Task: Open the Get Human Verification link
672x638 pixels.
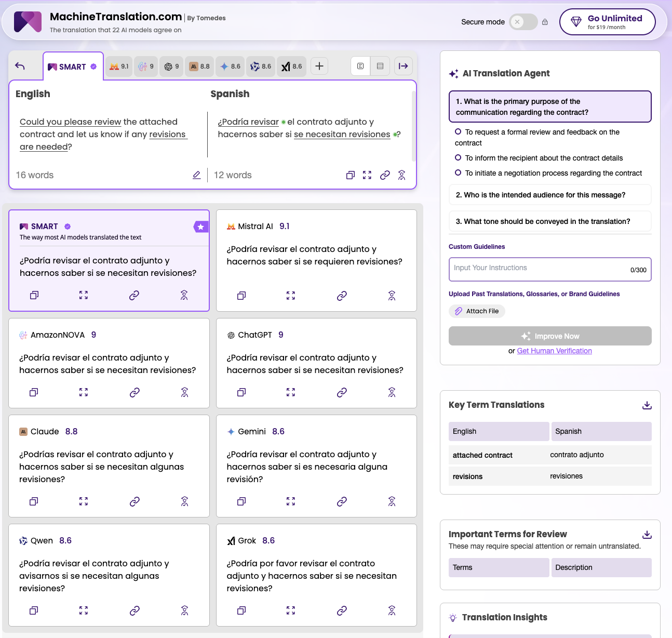Action: (x=554, y=351)
